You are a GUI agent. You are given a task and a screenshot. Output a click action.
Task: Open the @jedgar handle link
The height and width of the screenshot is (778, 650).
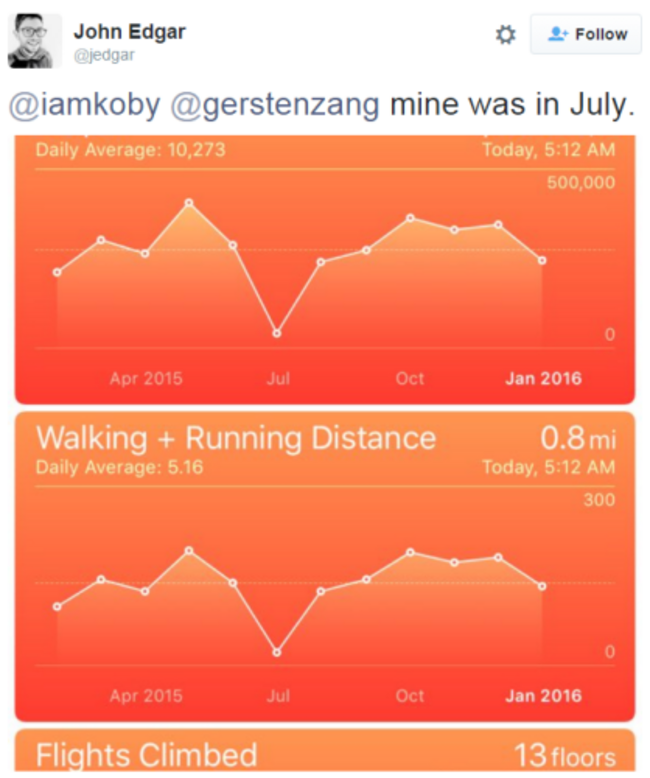[x=104, y=55]
